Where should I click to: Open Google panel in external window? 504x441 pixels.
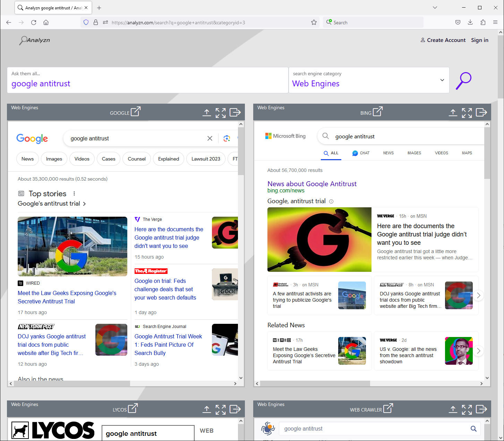tap(135, 111)
